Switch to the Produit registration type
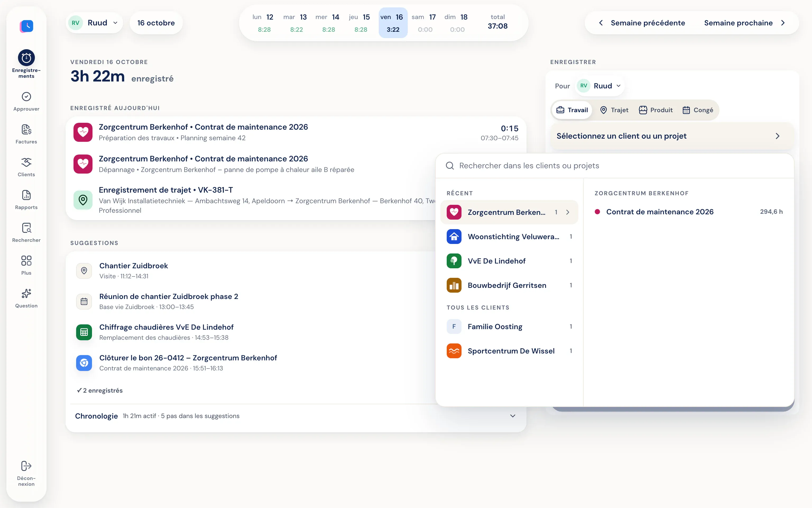This screenshot has height=508, width=812. pyautogui.click(x=656, y=110)
